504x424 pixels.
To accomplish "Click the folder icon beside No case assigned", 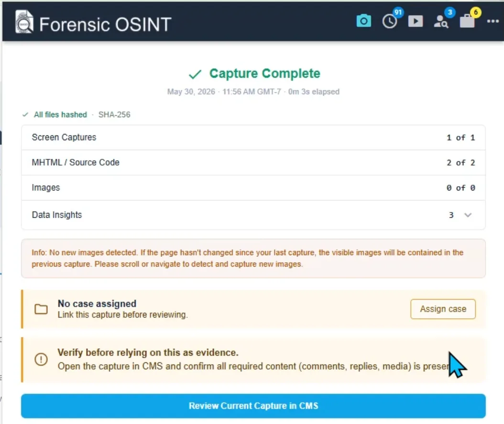I will pos(41,309).
